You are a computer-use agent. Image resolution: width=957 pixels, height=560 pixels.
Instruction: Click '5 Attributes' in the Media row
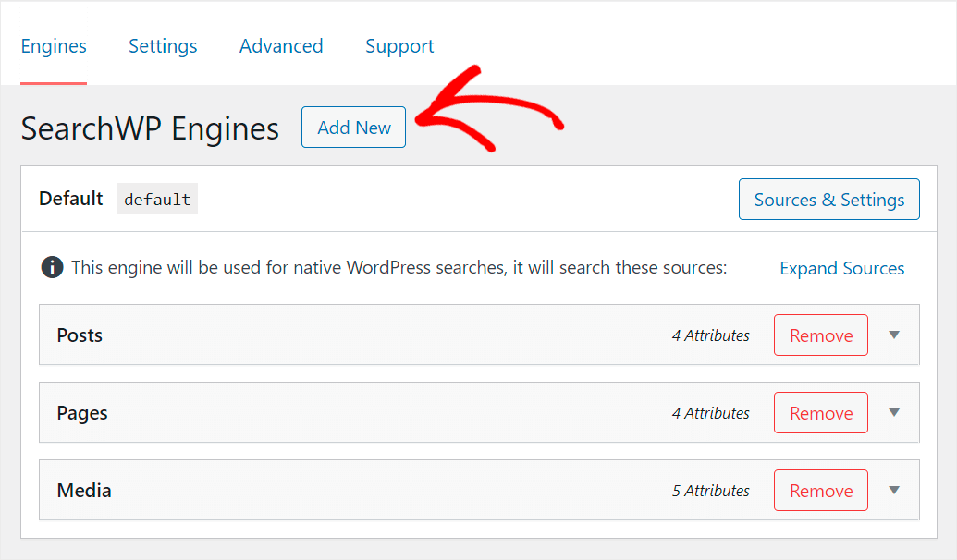pyautogui.click(x=710, y=491)
